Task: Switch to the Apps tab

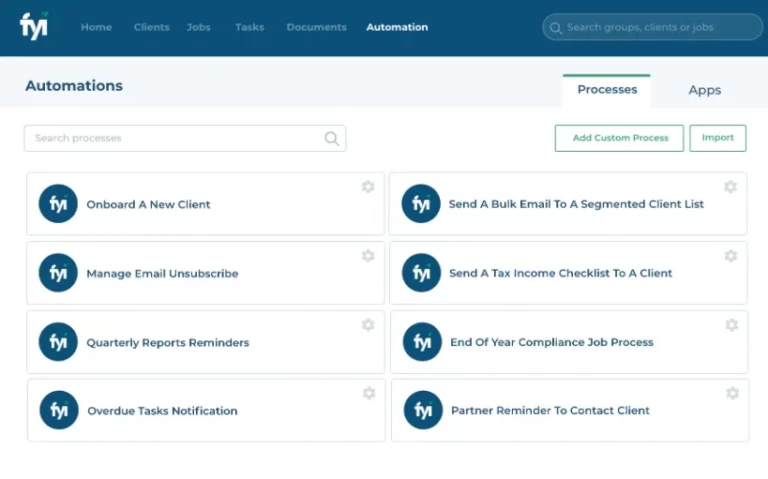Action: pos(704,90)
